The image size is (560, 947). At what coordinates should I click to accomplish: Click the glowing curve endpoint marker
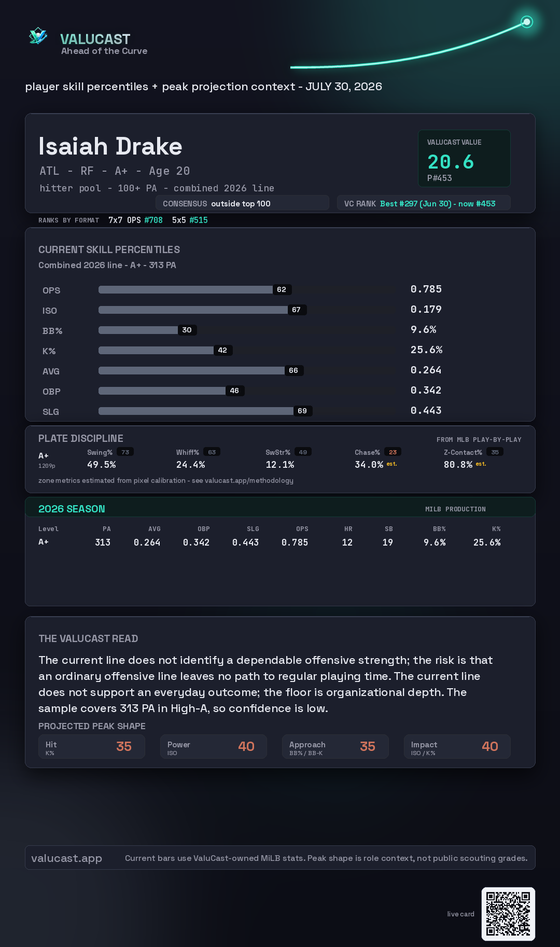(x=527, y=22)
